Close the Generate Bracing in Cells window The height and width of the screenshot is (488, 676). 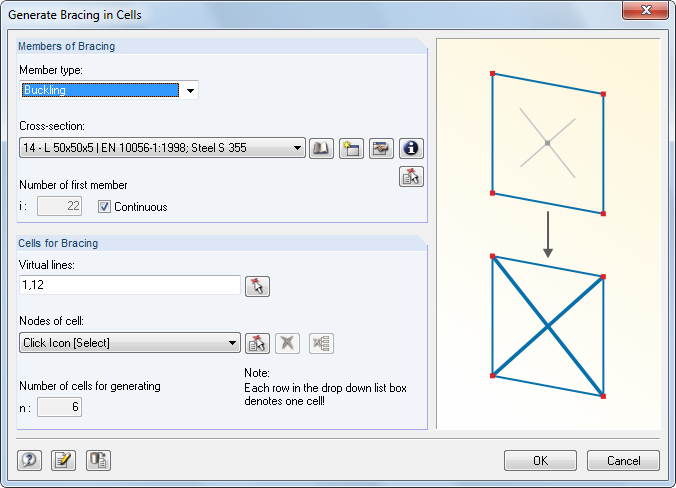pos(645,10)
